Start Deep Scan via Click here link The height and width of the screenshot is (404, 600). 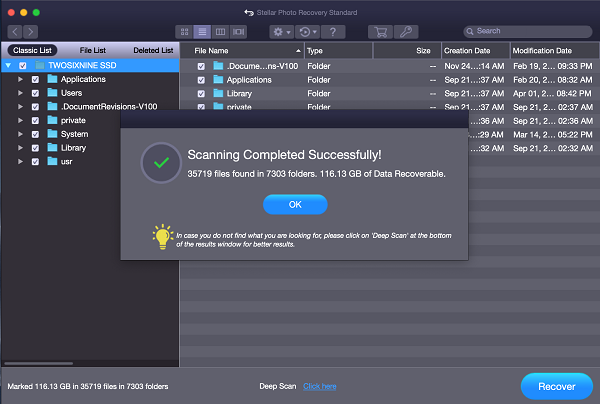click(x=320, y=386)
